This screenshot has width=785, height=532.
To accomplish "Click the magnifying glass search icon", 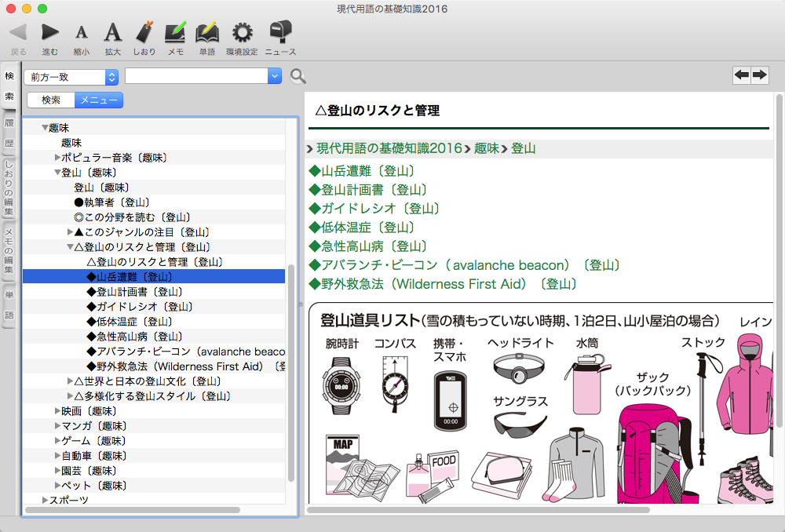I will pos(298,76).
